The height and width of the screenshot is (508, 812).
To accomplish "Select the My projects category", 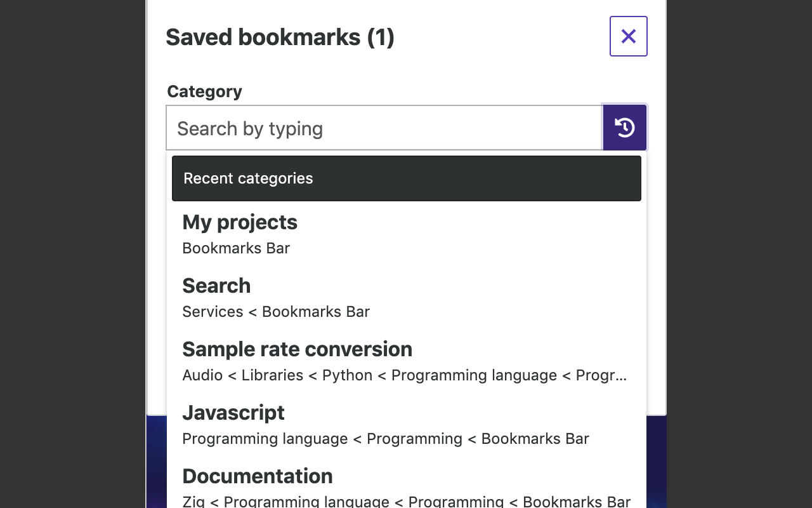I will 240,222.
